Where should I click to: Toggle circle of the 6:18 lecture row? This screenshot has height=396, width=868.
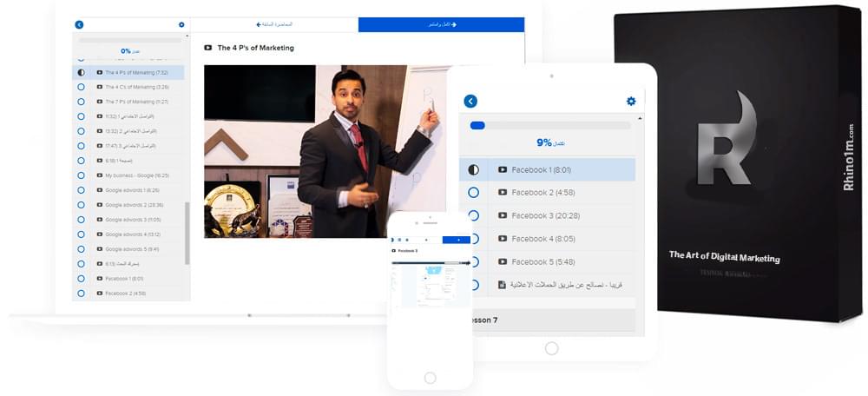(x=81, y=161)
